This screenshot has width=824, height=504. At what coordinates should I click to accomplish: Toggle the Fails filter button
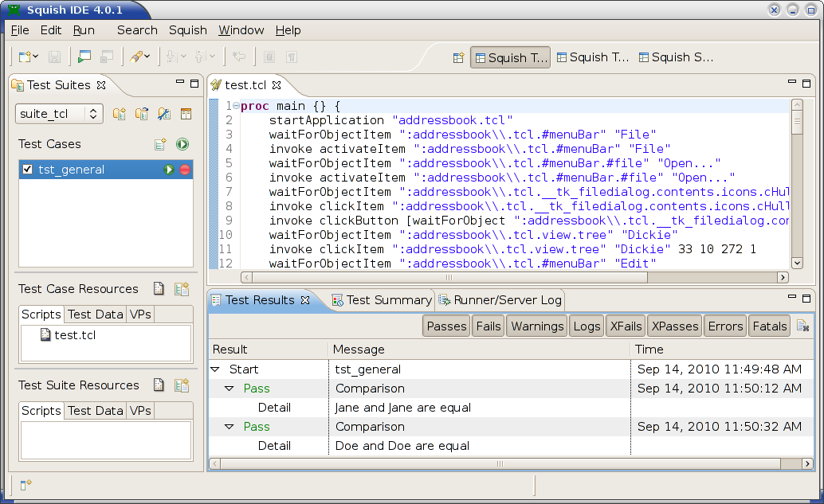tap(488, 326)
